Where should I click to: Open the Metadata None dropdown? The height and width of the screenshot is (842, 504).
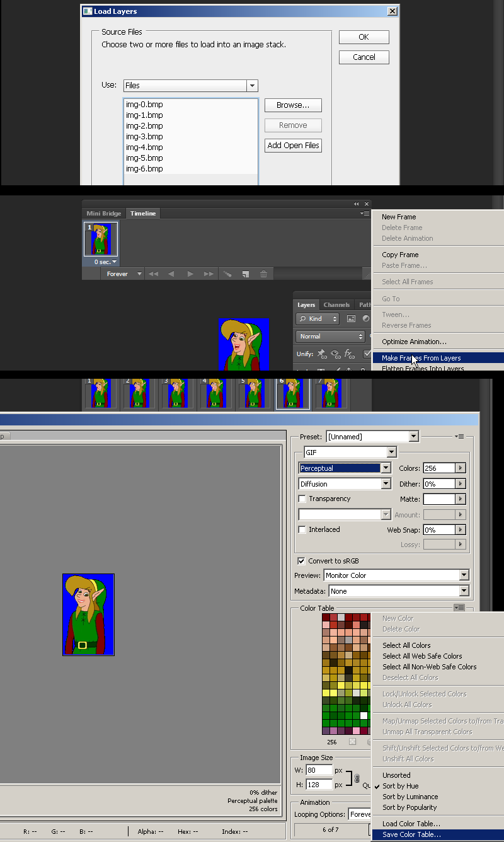coord(464,591)
